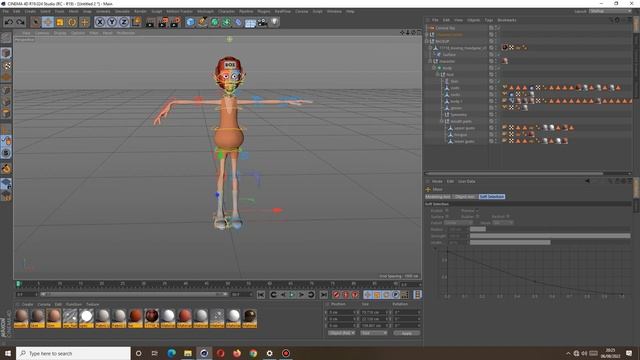The height and width of the screenshot is (360, 640).
Task: Open the Size mode dropdown in coordinates
Action: pyautogui.click(x=373, y=333)
